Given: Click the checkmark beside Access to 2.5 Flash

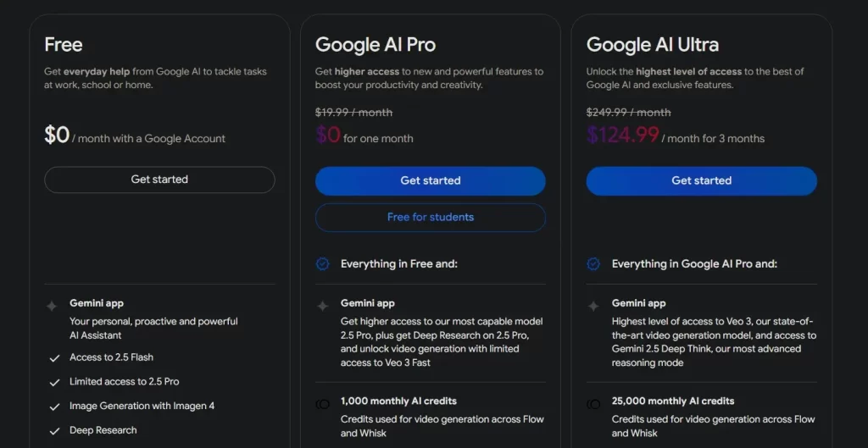Looking at the screenshot, I should 54,358.
